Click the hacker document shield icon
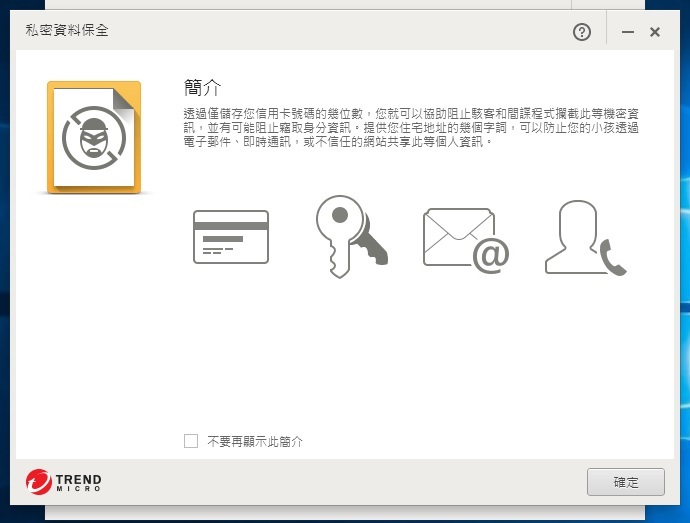Image resolution: width=690 pixels, height=523 pixels. 94,137
